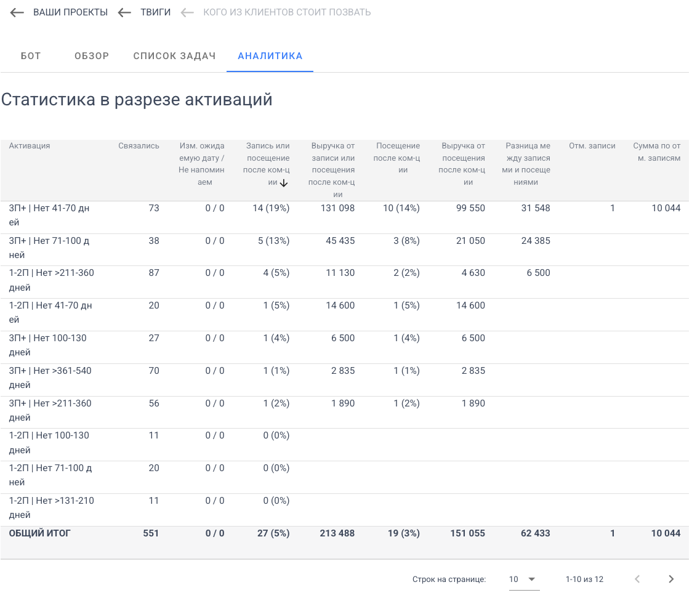Select the АНАЛИТИКА tab
The image size is (700, 598).
coord(270,56)
